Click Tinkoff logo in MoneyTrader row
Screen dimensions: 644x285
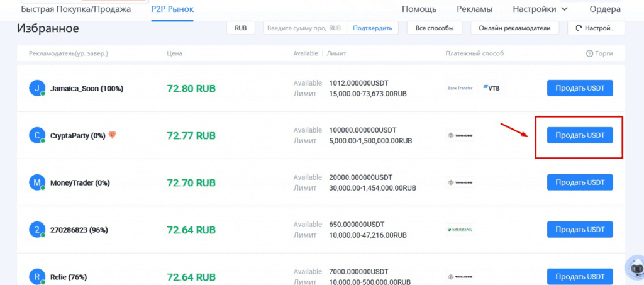pos(460,182)
